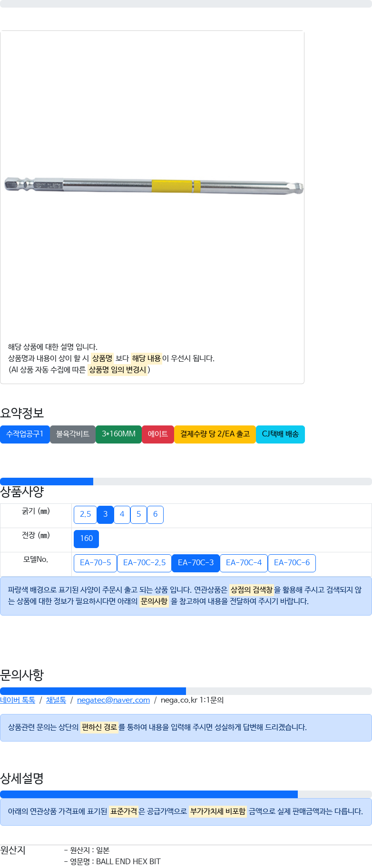
Task: Open the 채널톡 link
Action: point(56,700)
